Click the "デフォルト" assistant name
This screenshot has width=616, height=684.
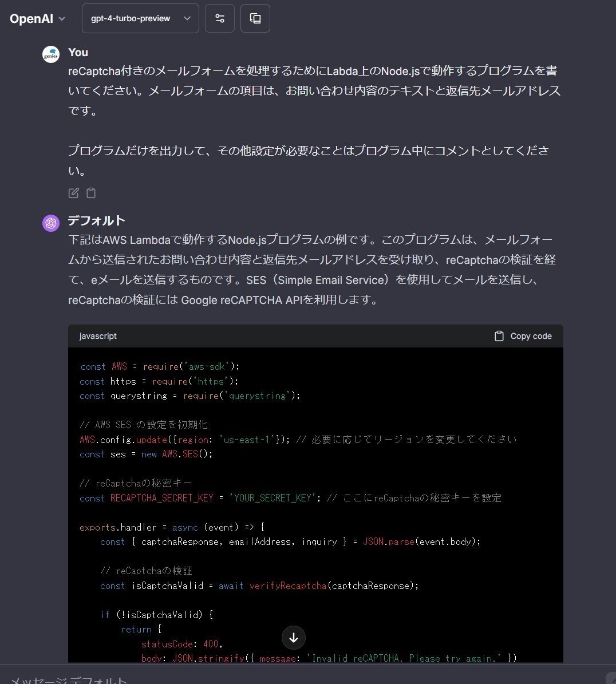point(96,221)
